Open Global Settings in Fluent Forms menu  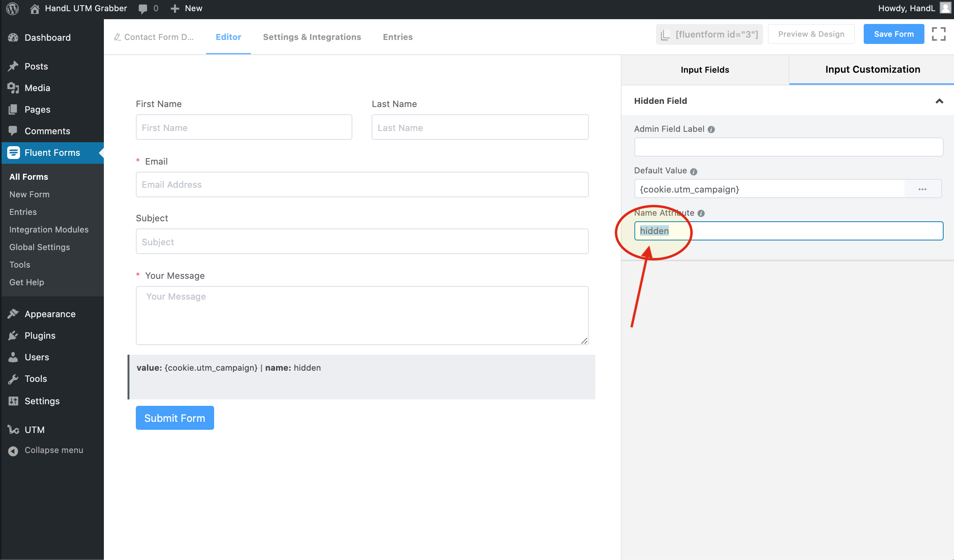pyautogui.click(x=40, y=247)
